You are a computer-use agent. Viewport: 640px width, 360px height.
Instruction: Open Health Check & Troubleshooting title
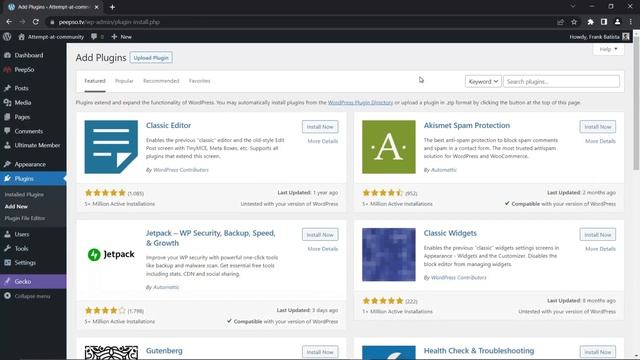[x=479, y=351]
